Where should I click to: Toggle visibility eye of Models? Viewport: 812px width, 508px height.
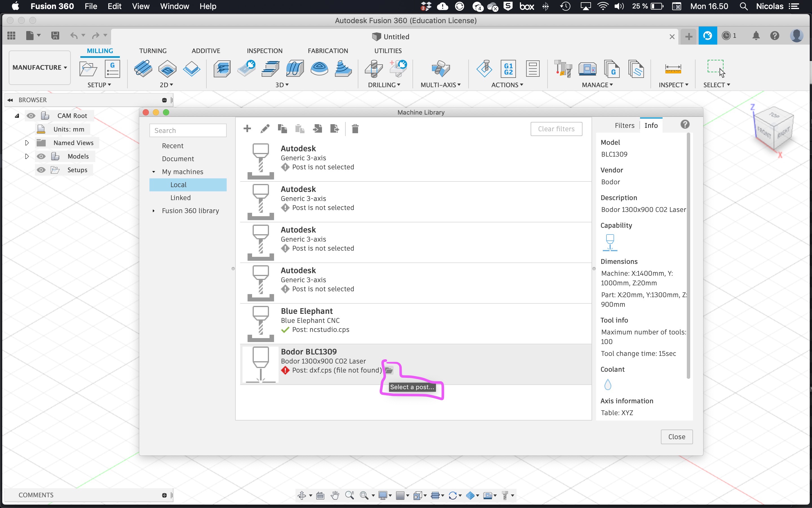click(41, 156)
